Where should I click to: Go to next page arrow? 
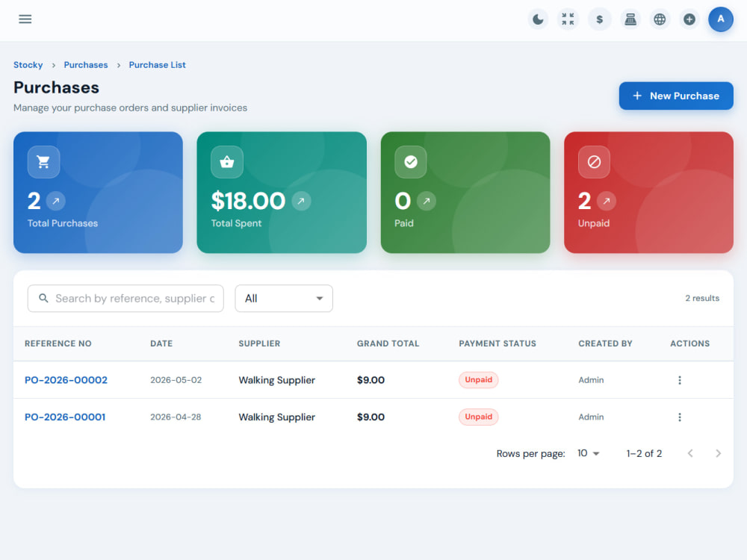[718, 453]
